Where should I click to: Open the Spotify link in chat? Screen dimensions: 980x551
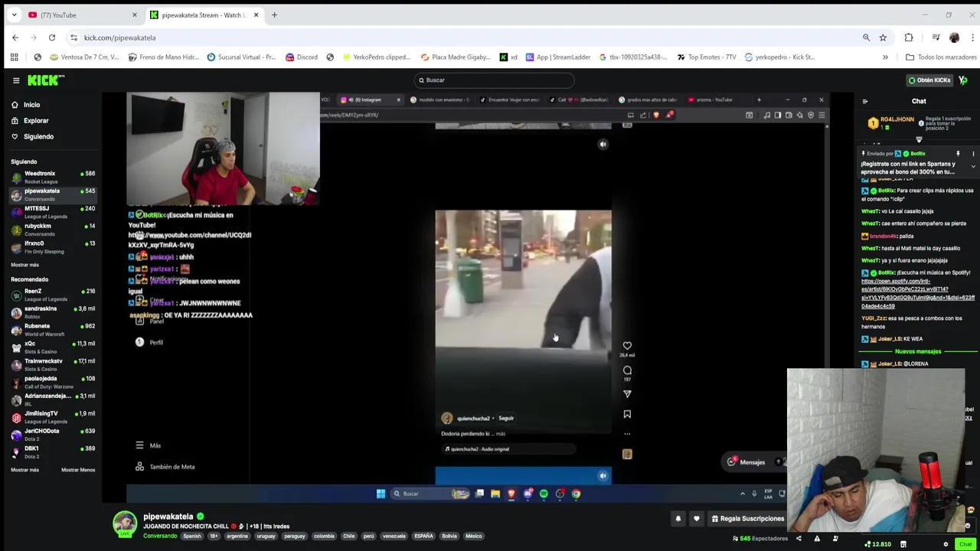[x=917, y=294]
